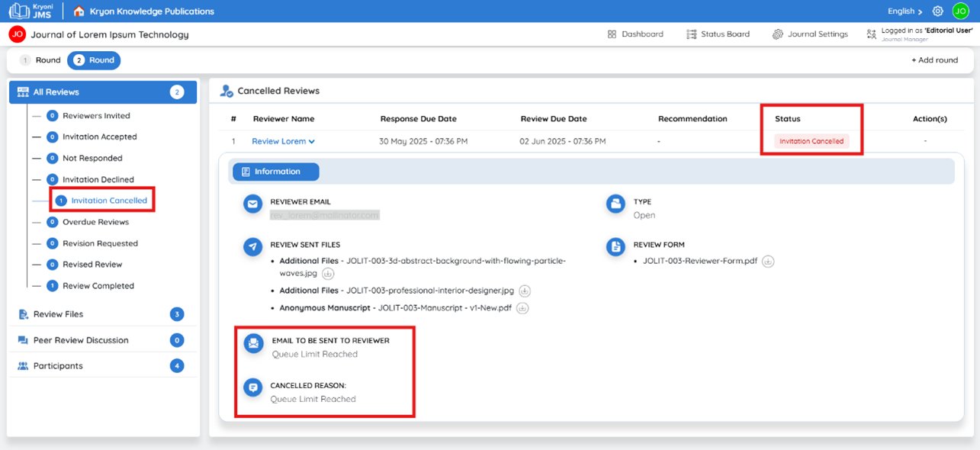Screen dimensions: 980x450
Task: Open the Dashboard menu item
Action: coord(635,34)
